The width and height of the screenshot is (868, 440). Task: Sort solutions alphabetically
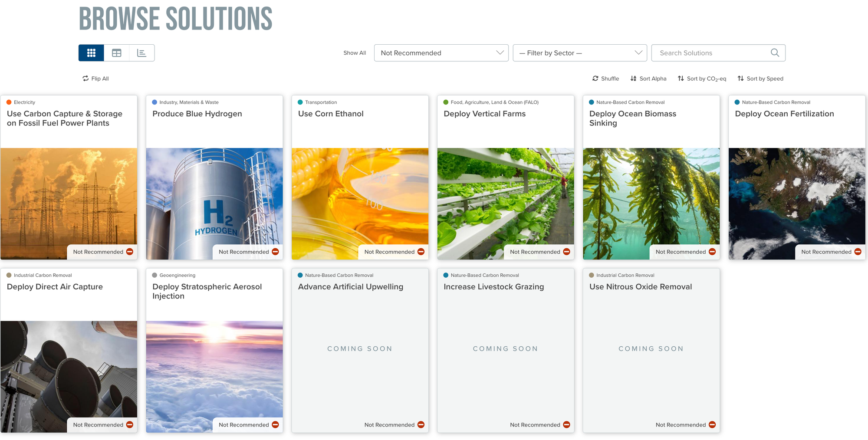648,79
